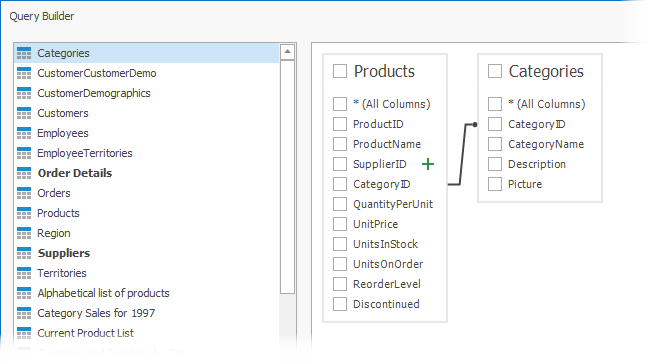This screenshot has width=650, height=364.
Task: Select EmployeeTerritories in the table list
Action: (x=147, y=153)
